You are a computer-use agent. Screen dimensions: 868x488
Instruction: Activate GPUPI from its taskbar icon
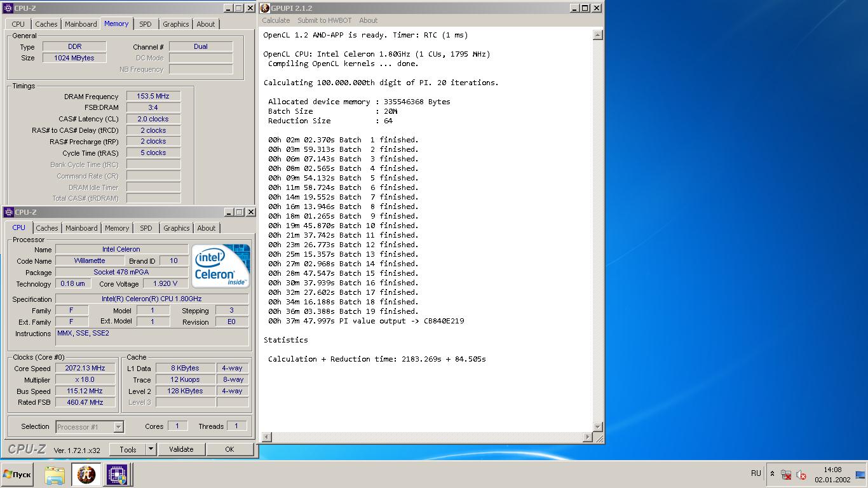coord(86,475)
